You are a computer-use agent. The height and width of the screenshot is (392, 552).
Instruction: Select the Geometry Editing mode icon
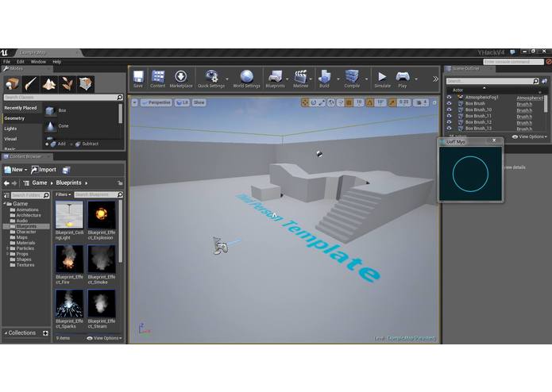(x=86, y=84)
